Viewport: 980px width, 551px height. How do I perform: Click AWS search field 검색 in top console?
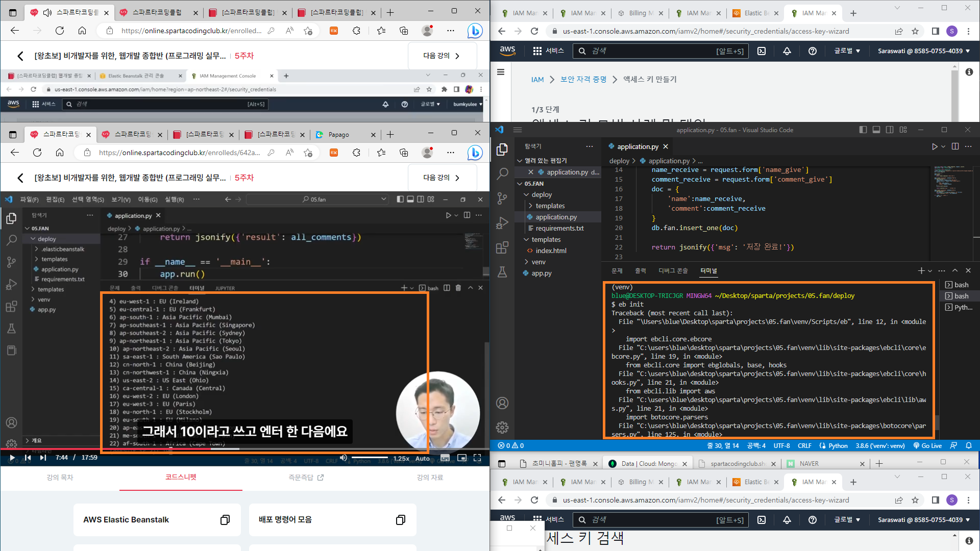tap(660, 51)
